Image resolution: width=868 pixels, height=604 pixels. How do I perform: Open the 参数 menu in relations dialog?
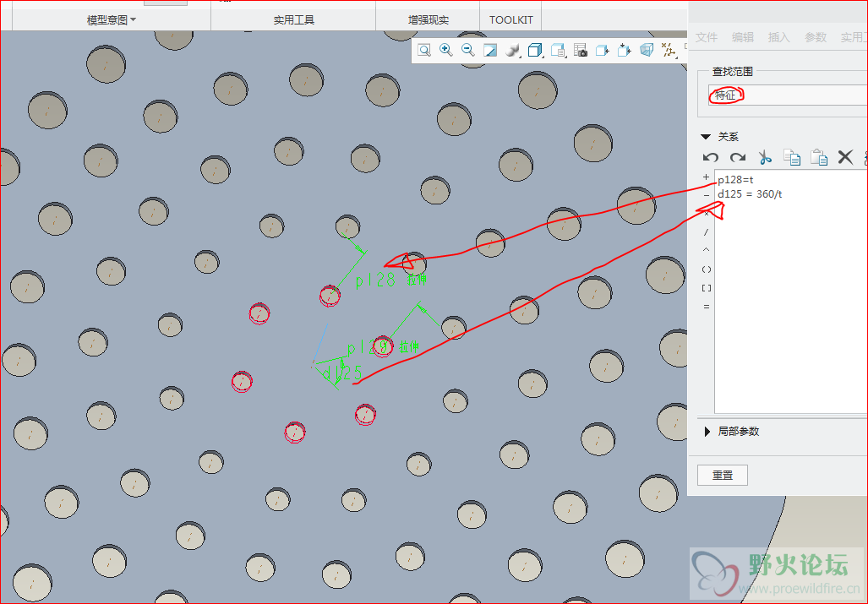(x=816, y=37)
